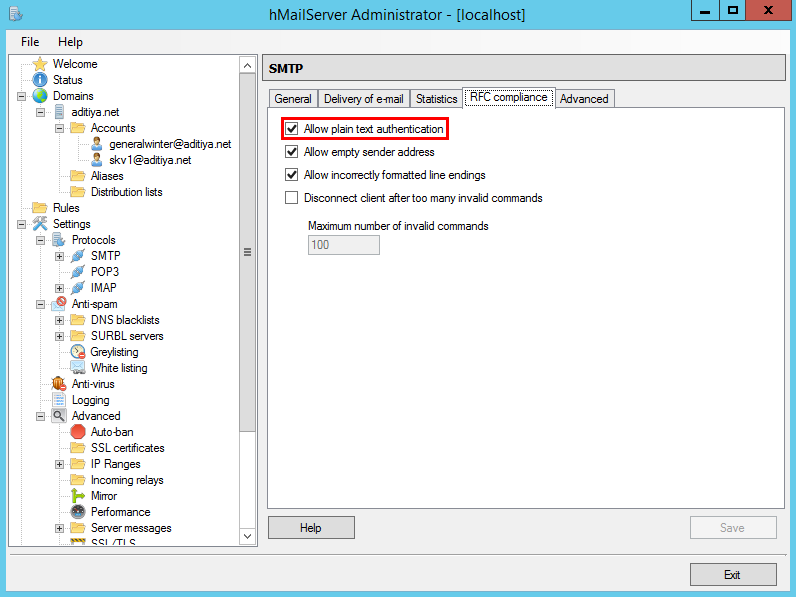Open the Help menu
The width and height of the screenshot is (796, 597).
[x=70, y=42]
